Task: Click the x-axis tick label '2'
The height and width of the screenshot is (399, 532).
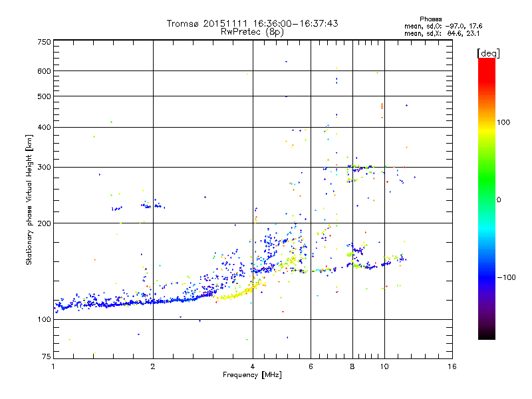Action: point(153,366)
